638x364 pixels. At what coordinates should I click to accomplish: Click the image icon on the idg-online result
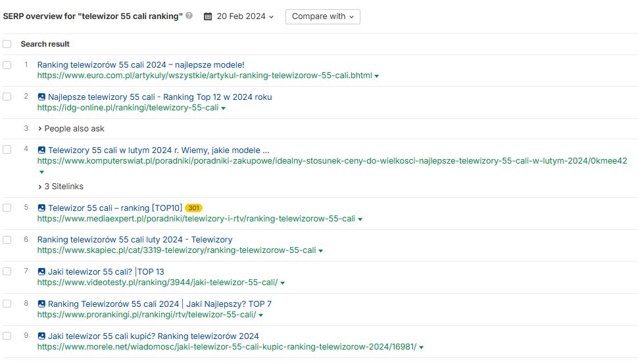(41, 97)
